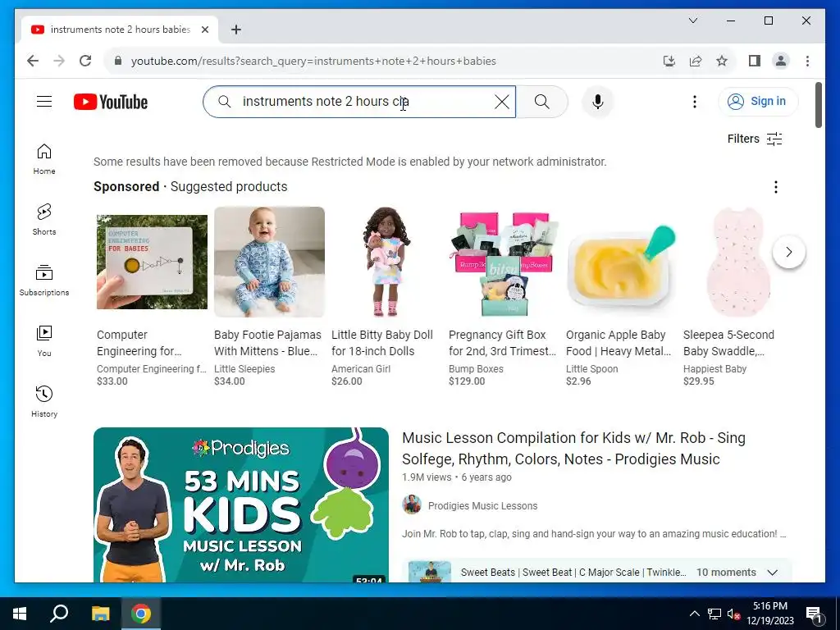Open the Windows Start menu
Image resolution: width=840 pixels, height=630 pixels.
20,614
